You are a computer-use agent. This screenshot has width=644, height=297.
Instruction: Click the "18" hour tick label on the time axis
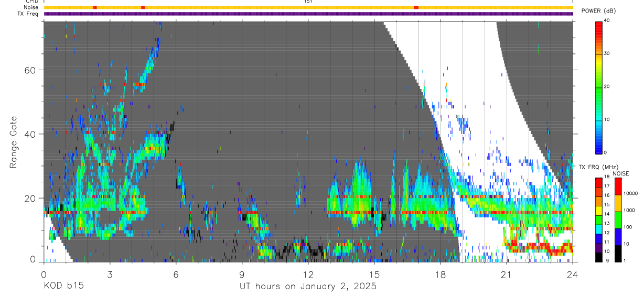click(441, 274)
